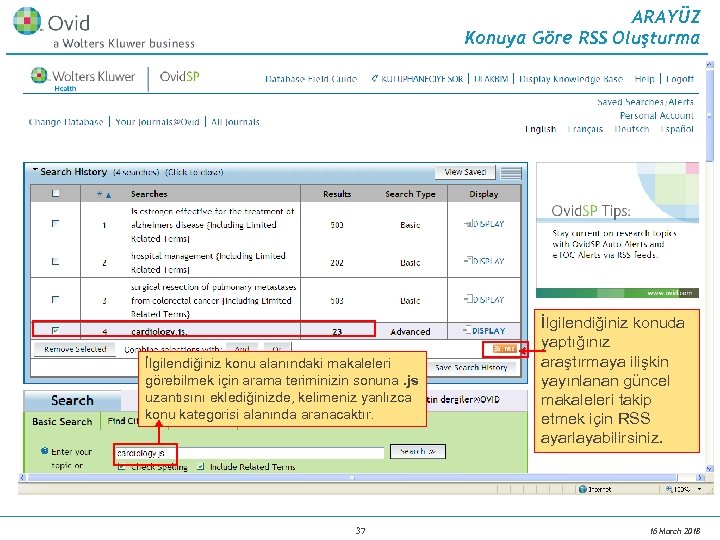Click the Results column header
Viewport: 720px width, 540px height.
337,194
